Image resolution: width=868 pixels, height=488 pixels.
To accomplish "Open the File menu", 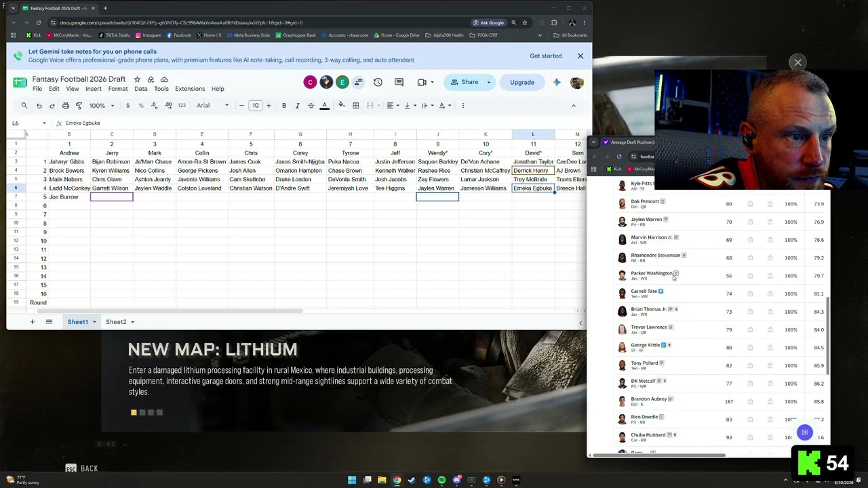I will coord(37,89).
